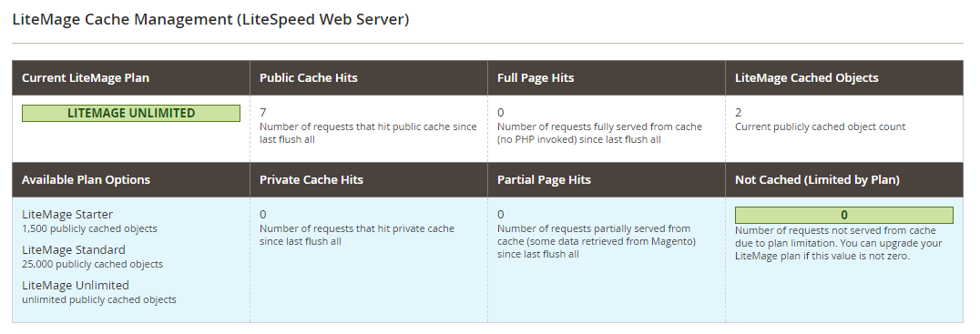
Task: Click the LiteMage Standard plan option
Action: 74,249
